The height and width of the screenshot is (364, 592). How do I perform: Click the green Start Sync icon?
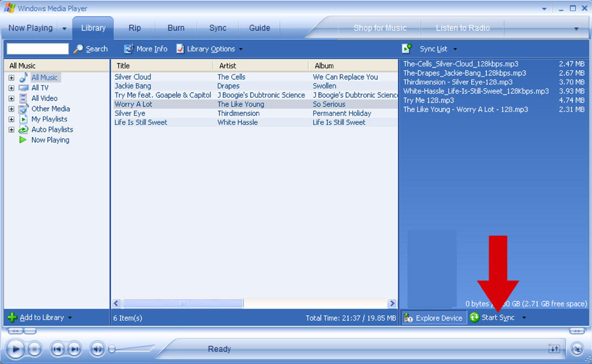tap(474, 318)
